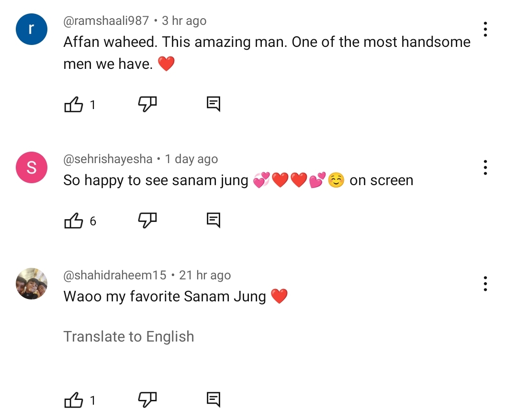The width and height of the screenshot is (517, 420).
Task: Like the comment by @shahidraheem15
Action: click(x=74, y=400)
